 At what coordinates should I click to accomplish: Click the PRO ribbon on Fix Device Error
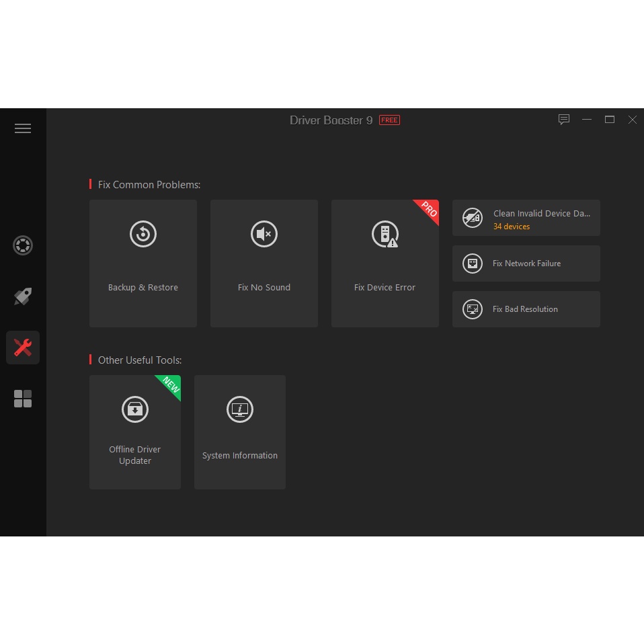(429, 210)
